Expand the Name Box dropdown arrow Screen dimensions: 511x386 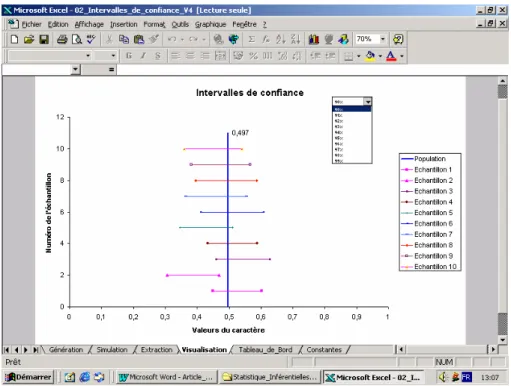tap(76, 69)
